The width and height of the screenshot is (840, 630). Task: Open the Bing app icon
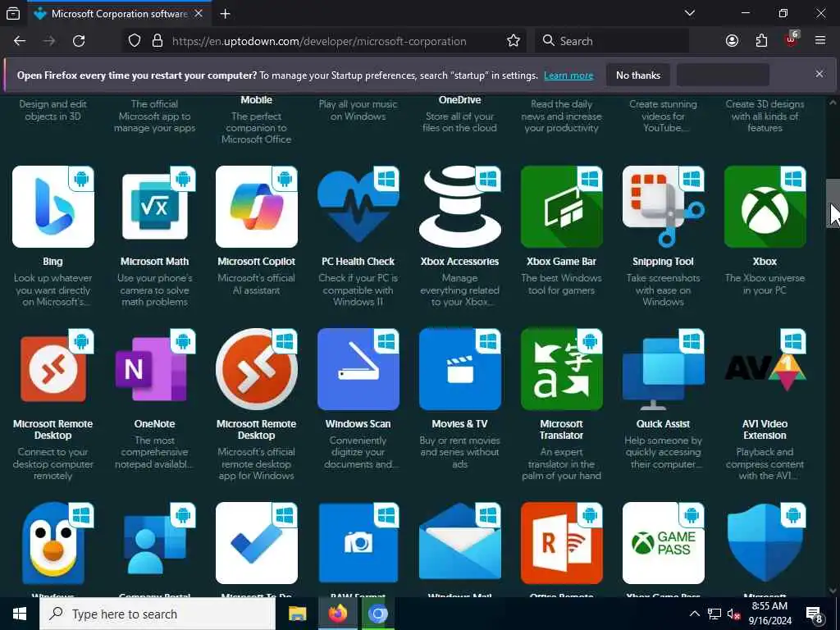(53, 207)
